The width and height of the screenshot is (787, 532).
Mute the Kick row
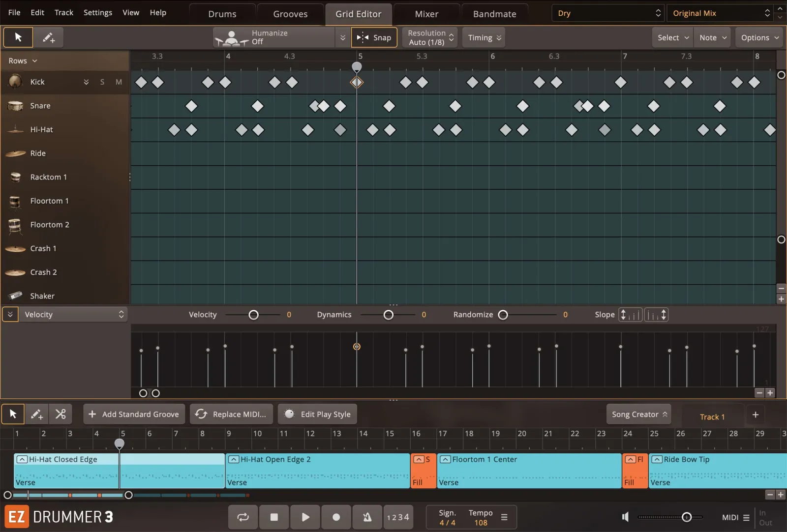119,82
